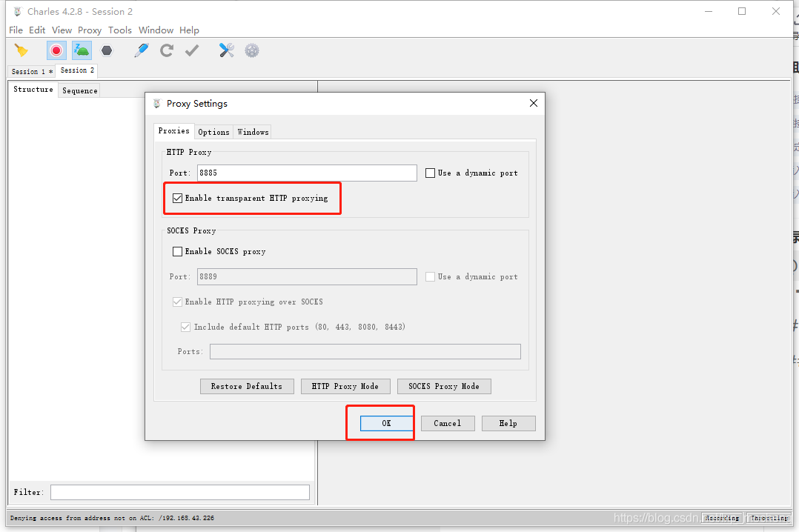
Task: Select the Compose pen icon
Action: 141,50
